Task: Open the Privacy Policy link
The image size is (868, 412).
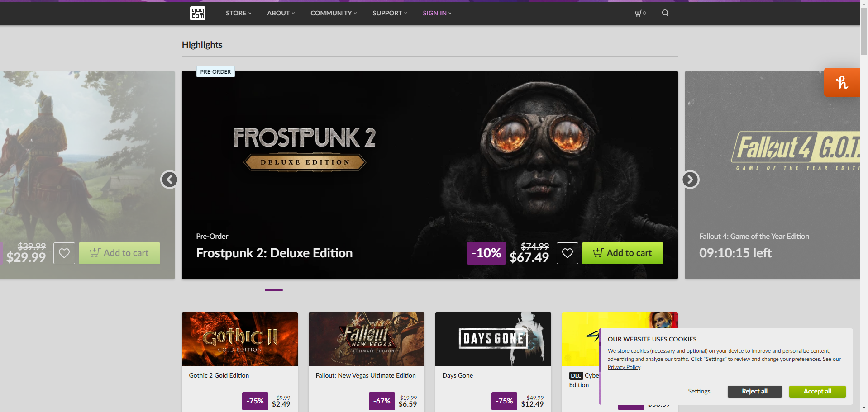Action: [x=624, y=367]
